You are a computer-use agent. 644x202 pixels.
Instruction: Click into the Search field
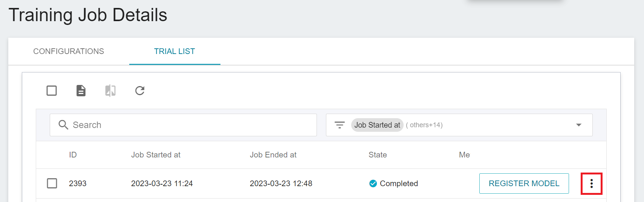pyautogui.click(x=183, y=125)
